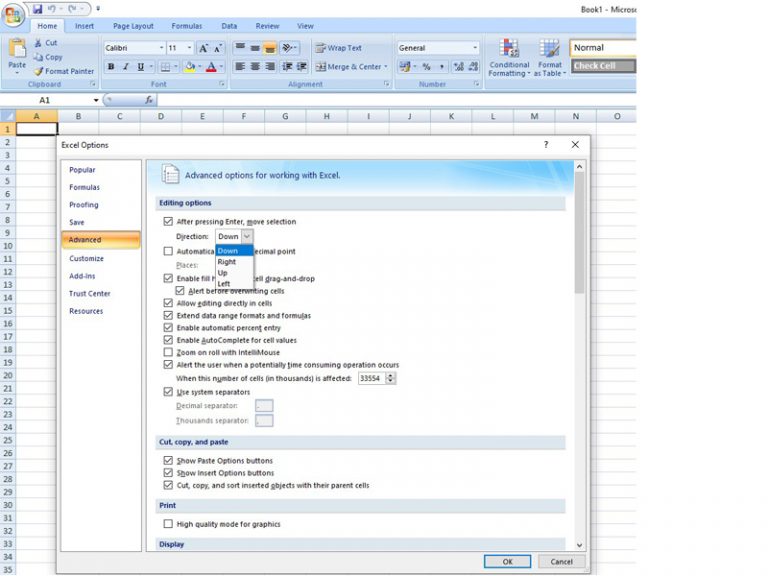The height and width of the screenshot is (576, 768).
Task: Click Decrease Indent icon
Action: [x=287, y=66]
